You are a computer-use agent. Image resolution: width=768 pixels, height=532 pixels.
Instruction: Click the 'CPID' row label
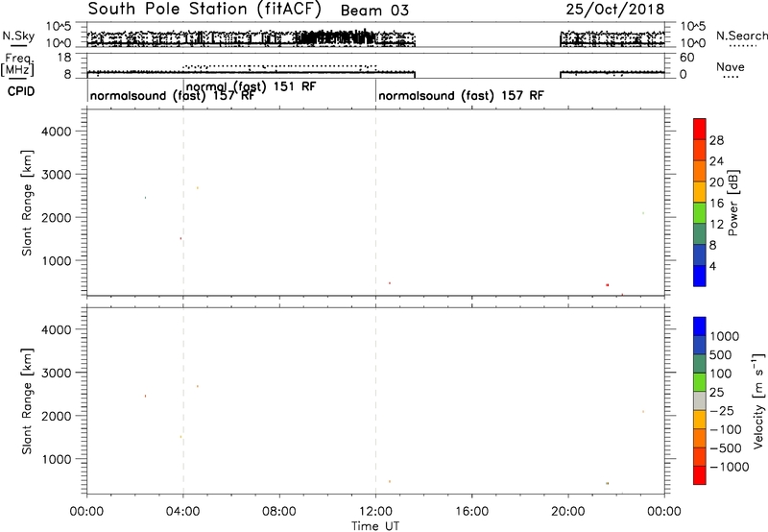point(21,91)
